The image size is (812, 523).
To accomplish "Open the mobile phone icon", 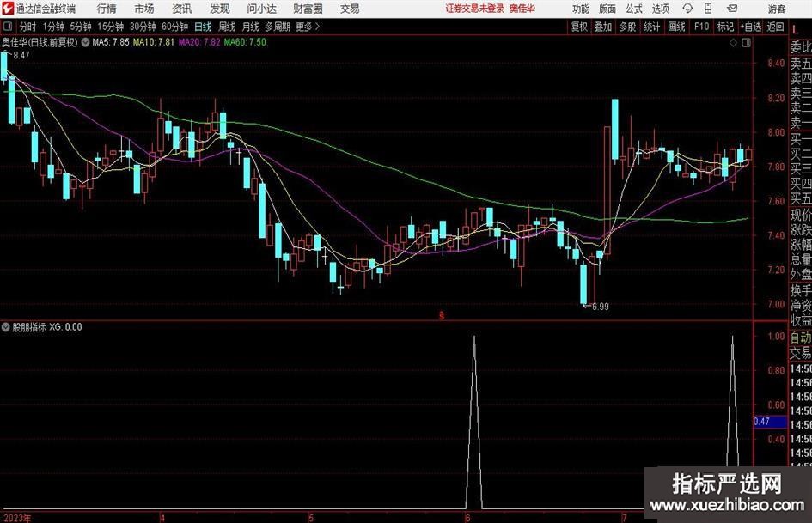I will click(708, 9).
